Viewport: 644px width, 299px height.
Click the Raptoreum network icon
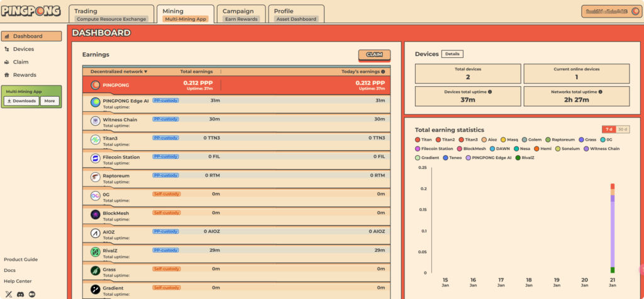coord(96,177)
